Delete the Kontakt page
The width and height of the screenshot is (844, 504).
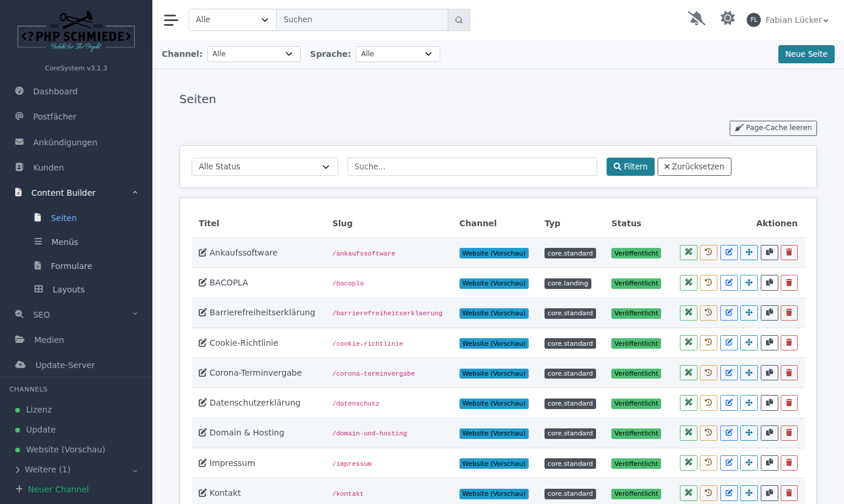point(789,493)
